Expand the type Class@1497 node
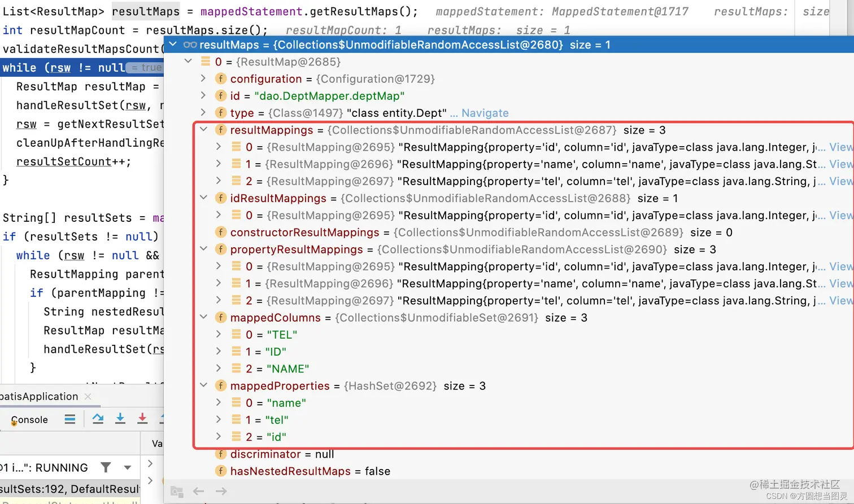The height and width of the screenshot is (504, 854). point(203,112)
